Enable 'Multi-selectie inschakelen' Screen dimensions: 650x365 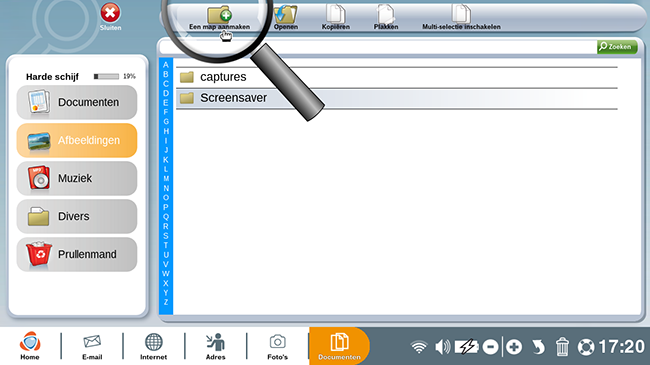tap(461, 18)
